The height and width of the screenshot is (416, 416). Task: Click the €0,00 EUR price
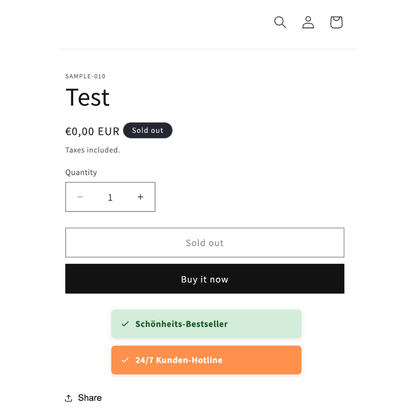tap(92, 131)
